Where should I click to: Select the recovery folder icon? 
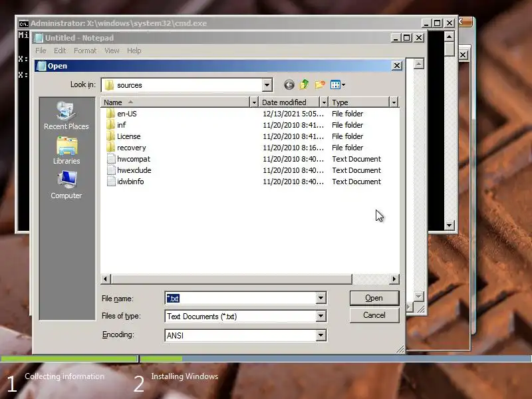110,148
